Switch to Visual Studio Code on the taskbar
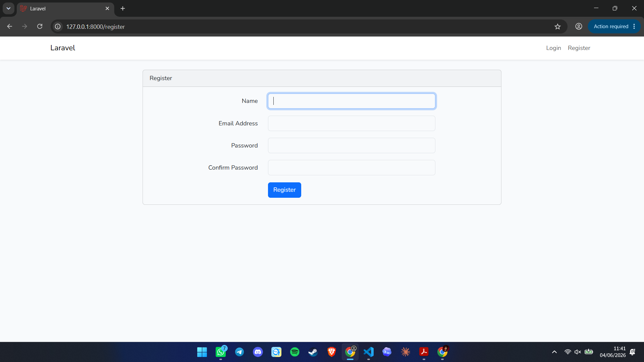This screenshot has height=362, width=644. 369,352
